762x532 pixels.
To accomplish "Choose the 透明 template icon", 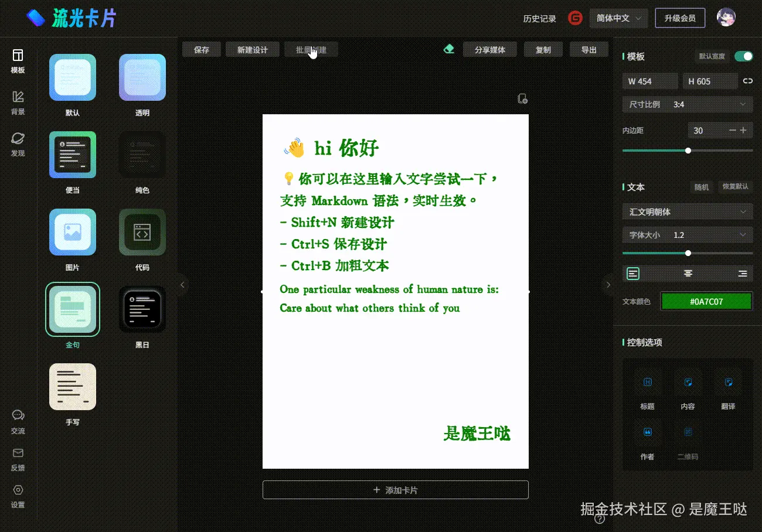I will pos(142,77).
